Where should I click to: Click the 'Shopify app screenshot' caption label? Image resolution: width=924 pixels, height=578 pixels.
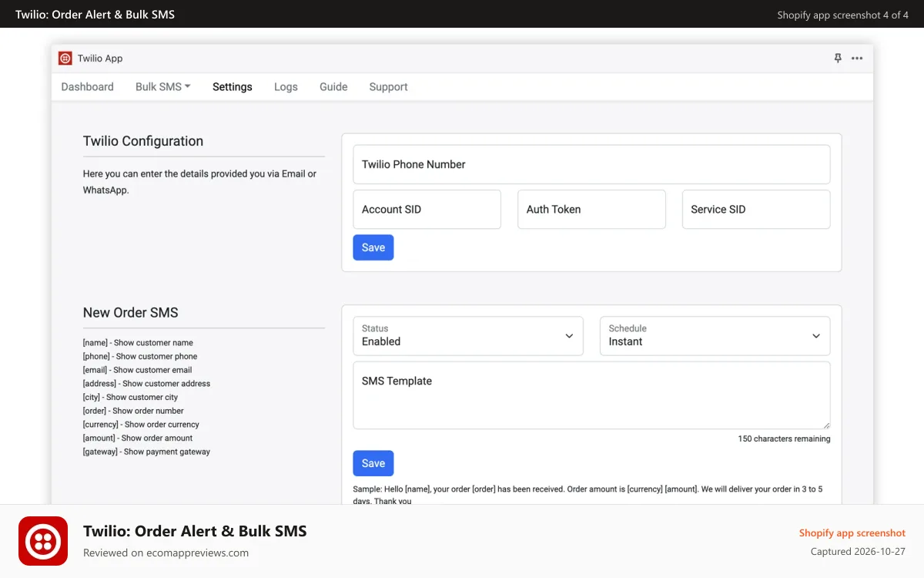click(852, 533)
